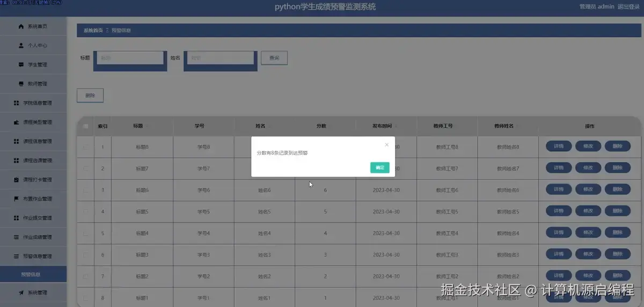
Task: Click 删除 for the 教师姓名8 row
Action: tap(618, 147)
